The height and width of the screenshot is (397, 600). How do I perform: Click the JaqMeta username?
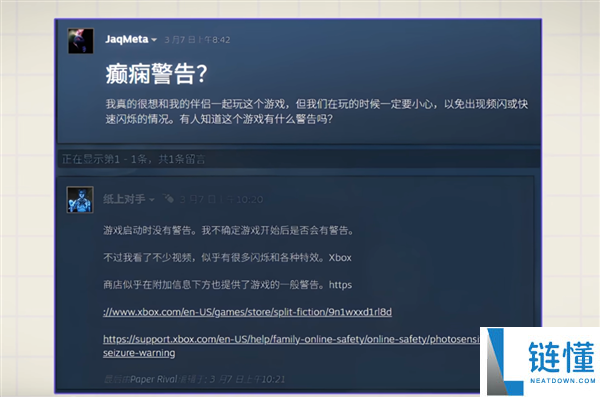click(127, 39)
